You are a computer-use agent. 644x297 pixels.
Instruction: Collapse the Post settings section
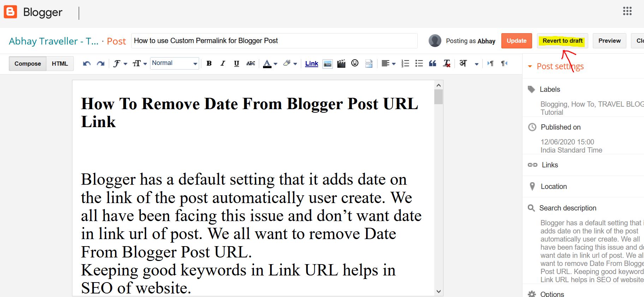coord(530,66)
